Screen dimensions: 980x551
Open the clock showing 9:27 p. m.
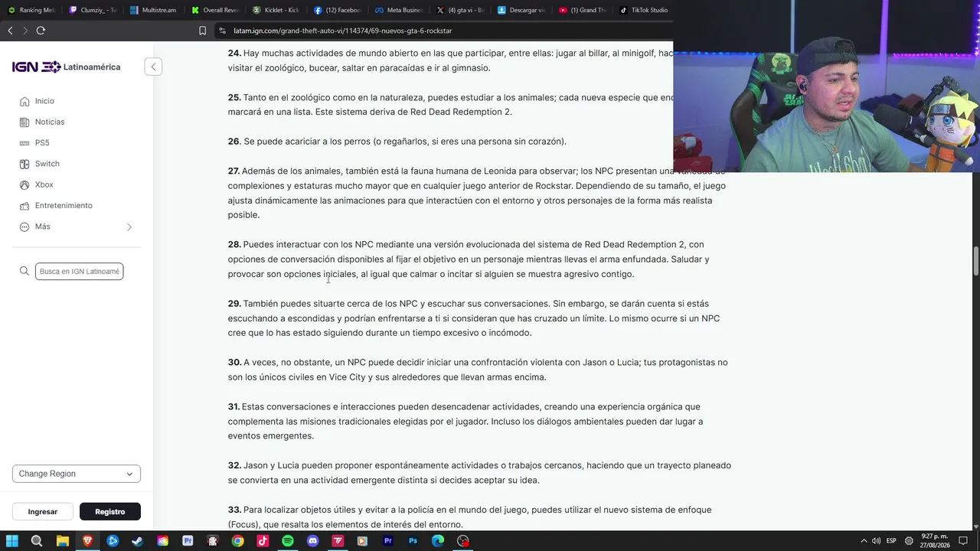pyautogui.click(x=936, y=541)
